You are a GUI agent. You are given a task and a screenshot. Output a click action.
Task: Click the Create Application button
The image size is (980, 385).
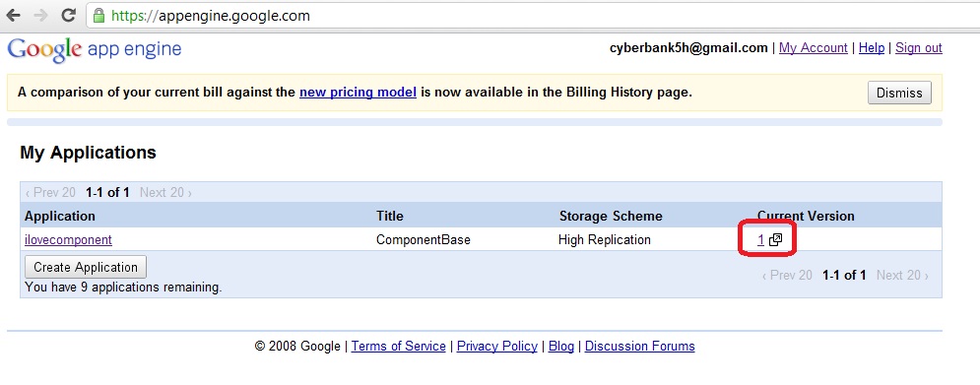(x=86, y=267)
